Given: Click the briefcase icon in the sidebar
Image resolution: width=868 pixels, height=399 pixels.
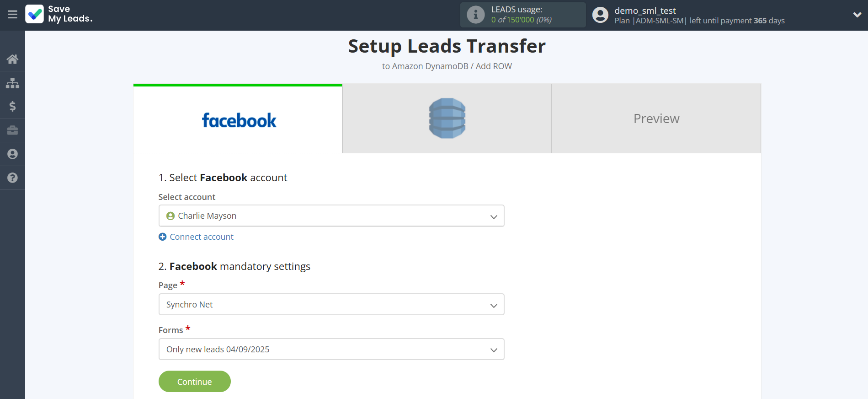Looking at the screenshot, I should coord(12,130).
